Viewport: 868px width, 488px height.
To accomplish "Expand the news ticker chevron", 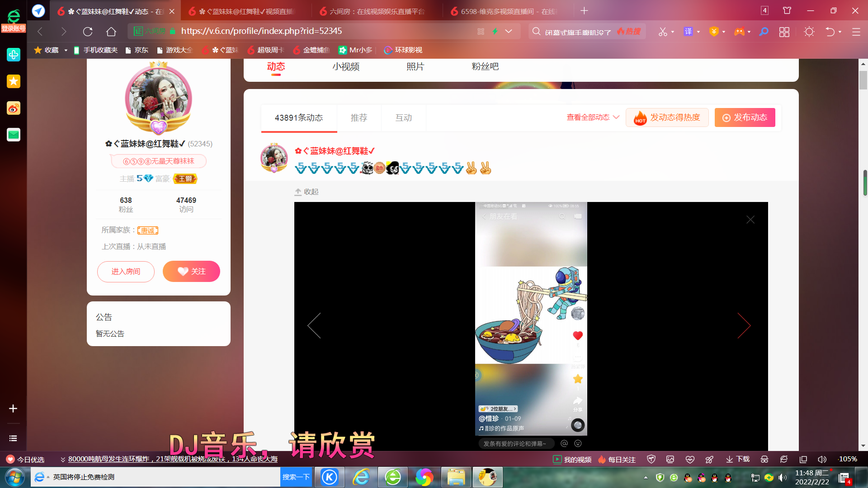I will pos(63,460).
